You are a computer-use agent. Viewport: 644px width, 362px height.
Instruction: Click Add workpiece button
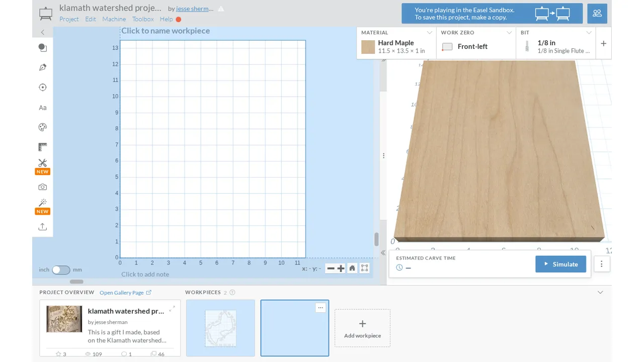click(362, 328)
